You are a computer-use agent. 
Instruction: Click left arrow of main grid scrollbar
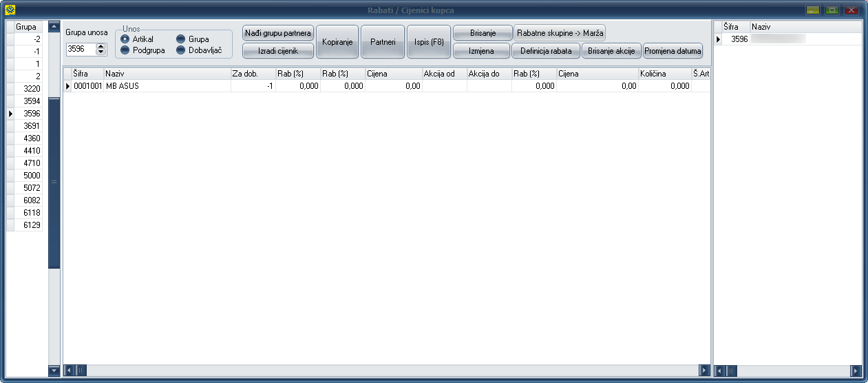pos(69,371)
